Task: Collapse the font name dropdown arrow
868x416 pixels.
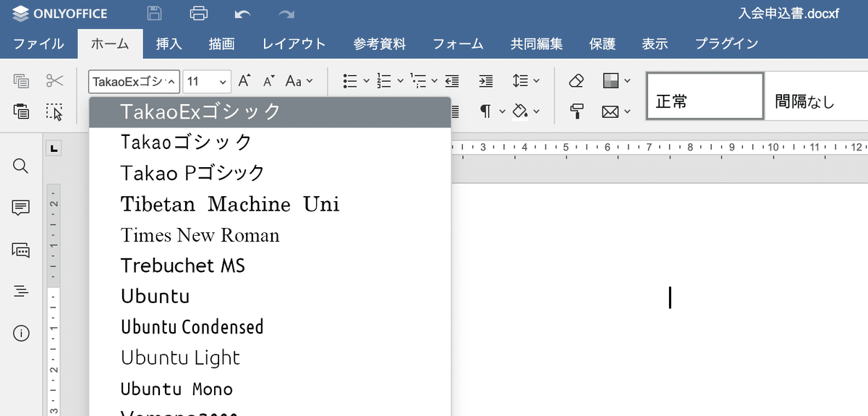Action: click(x=171, y=82)
